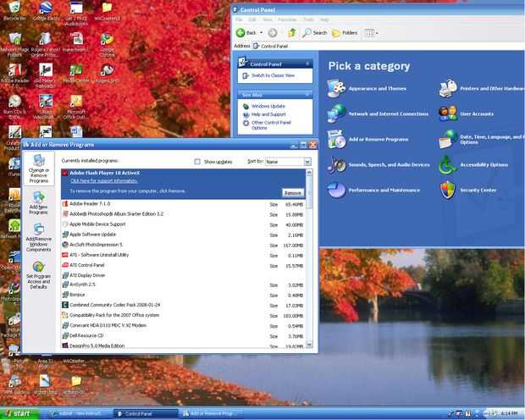
Task: Click the program list scrollbar down arrow
Action: (309, 345)
